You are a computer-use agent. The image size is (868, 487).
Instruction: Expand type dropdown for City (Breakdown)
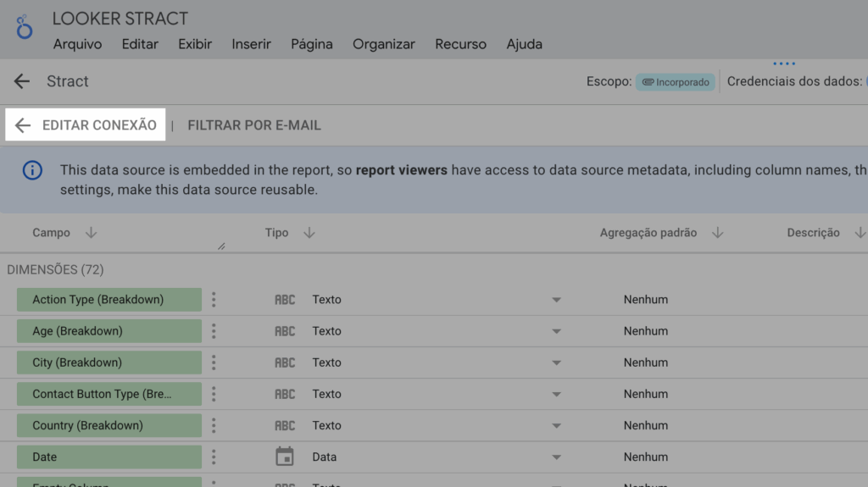[556, 362]
